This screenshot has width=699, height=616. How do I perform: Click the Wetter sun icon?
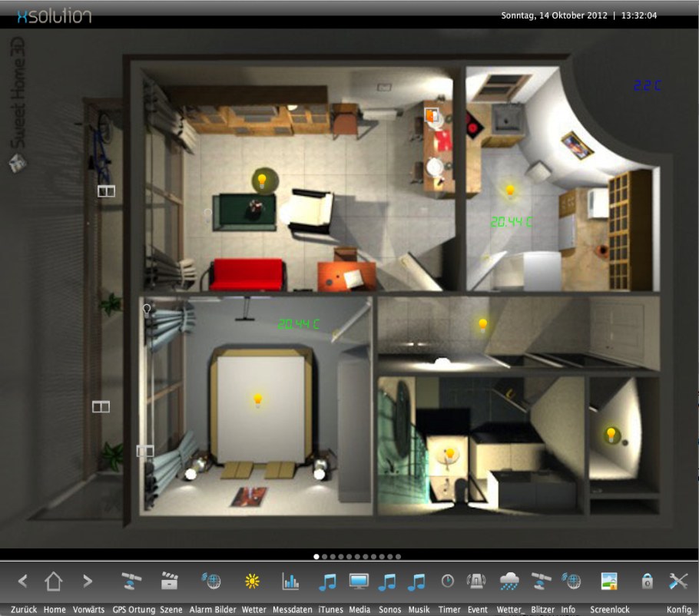coord(252,581)
